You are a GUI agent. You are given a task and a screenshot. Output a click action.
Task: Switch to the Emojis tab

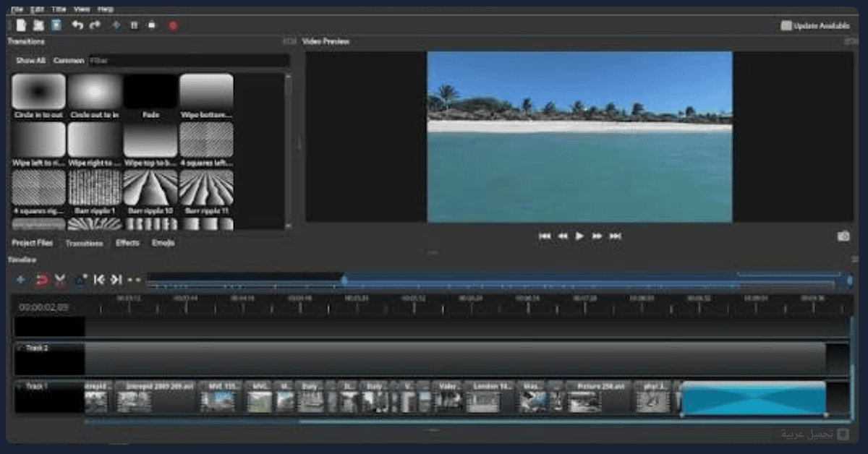(163, 243)
